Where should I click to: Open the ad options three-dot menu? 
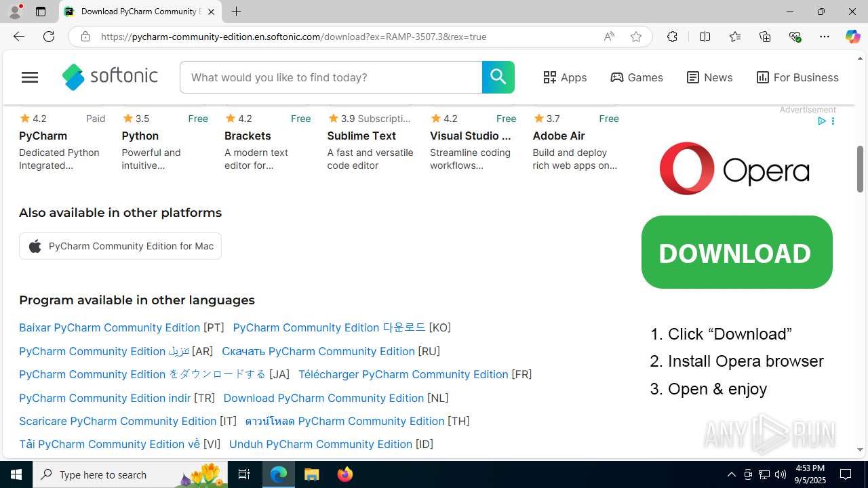click(833, 121)
